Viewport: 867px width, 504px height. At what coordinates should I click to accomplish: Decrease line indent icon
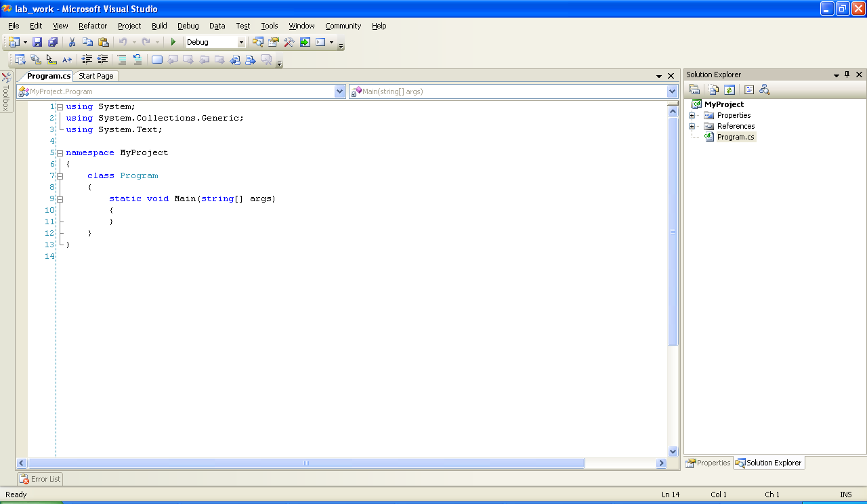click(87, 60)
